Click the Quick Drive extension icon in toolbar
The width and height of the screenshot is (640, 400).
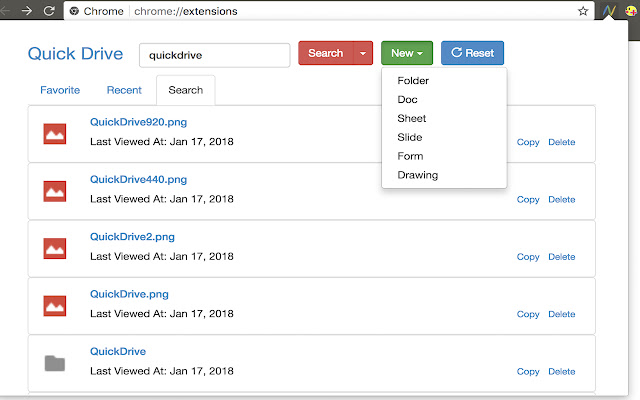[609, 11]
